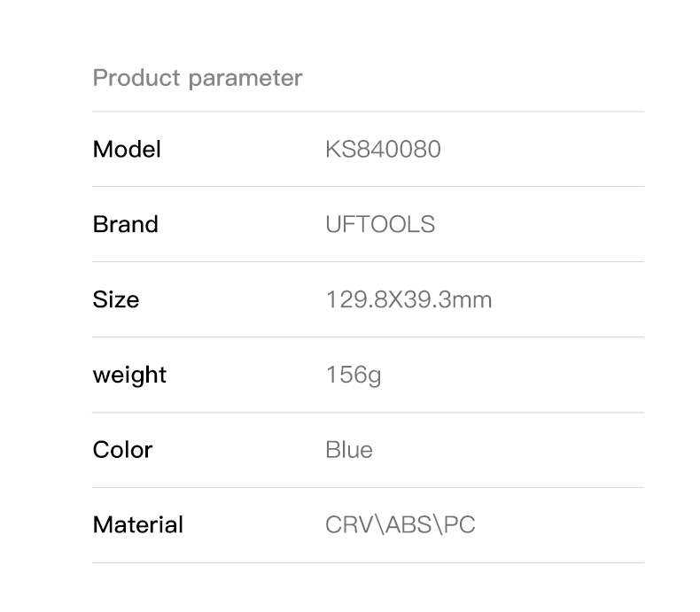
Task: Click the divider line under the heading
Action: (368, 112)
